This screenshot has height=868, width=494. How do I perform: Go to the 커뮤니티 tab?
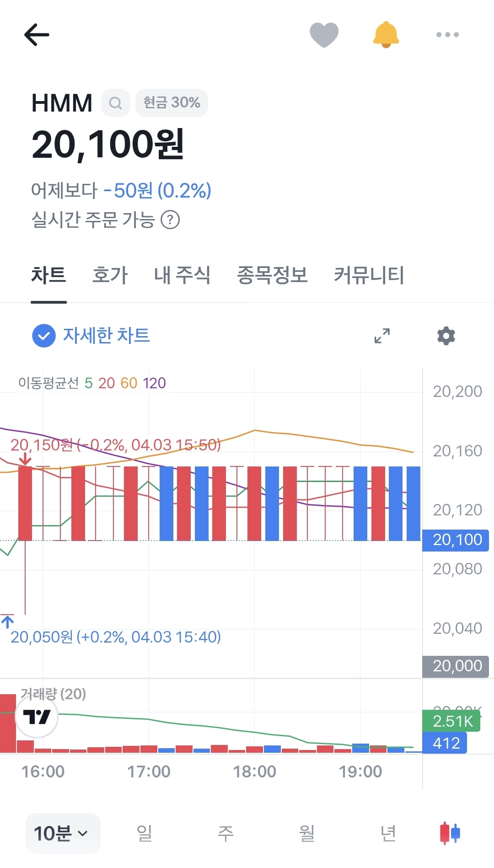pyautogui.click(x=369, y=275)
